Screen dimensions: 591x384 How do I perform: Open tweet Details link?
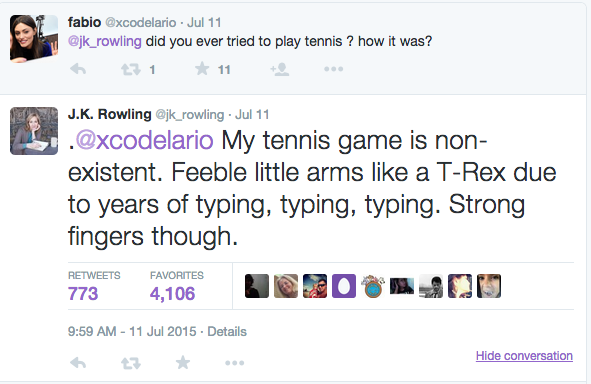[227, 331]
